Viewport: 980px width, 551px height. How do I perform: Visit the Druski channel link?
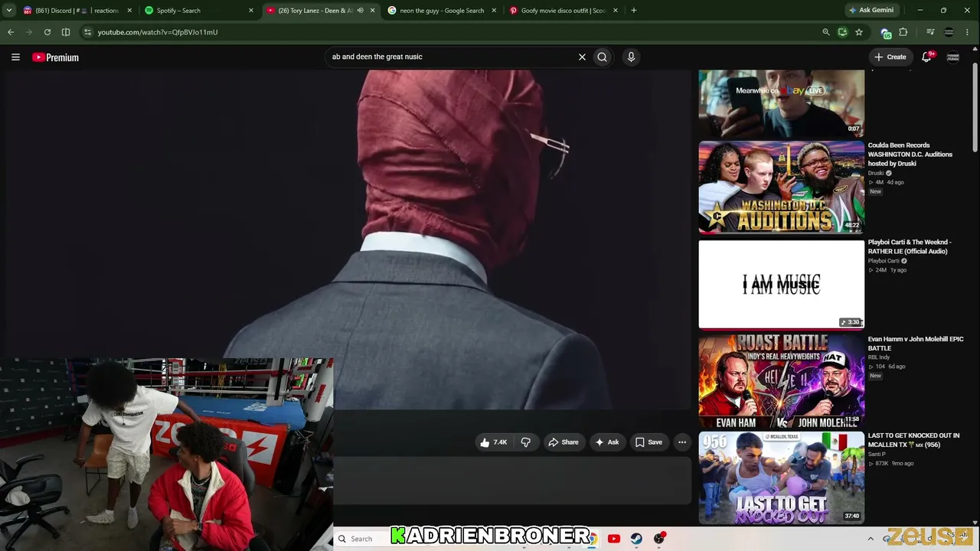click(876, 173)
